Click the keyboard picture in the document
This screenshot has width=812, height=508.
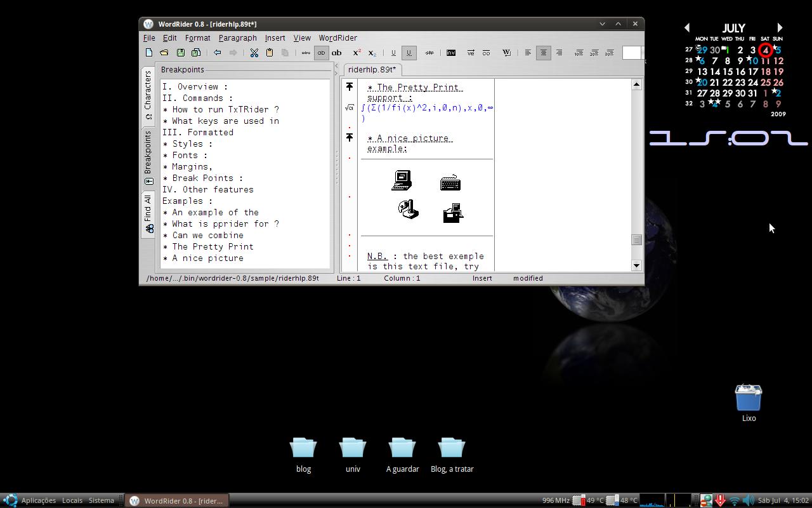(450, 183)
